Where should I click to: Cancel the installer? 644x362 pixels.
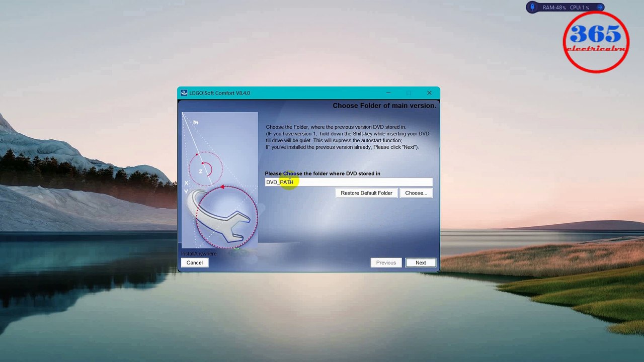pos(194,262)
